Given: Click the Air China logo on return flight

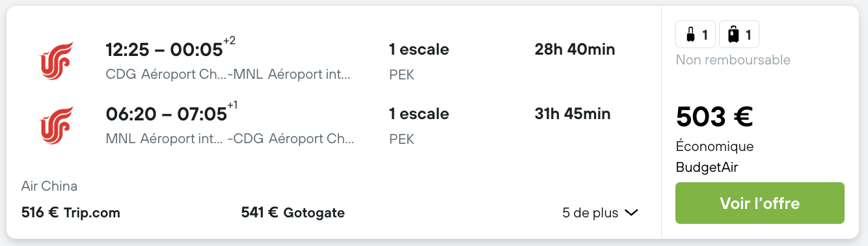Looking at the screenshot, I should (57, 126).
